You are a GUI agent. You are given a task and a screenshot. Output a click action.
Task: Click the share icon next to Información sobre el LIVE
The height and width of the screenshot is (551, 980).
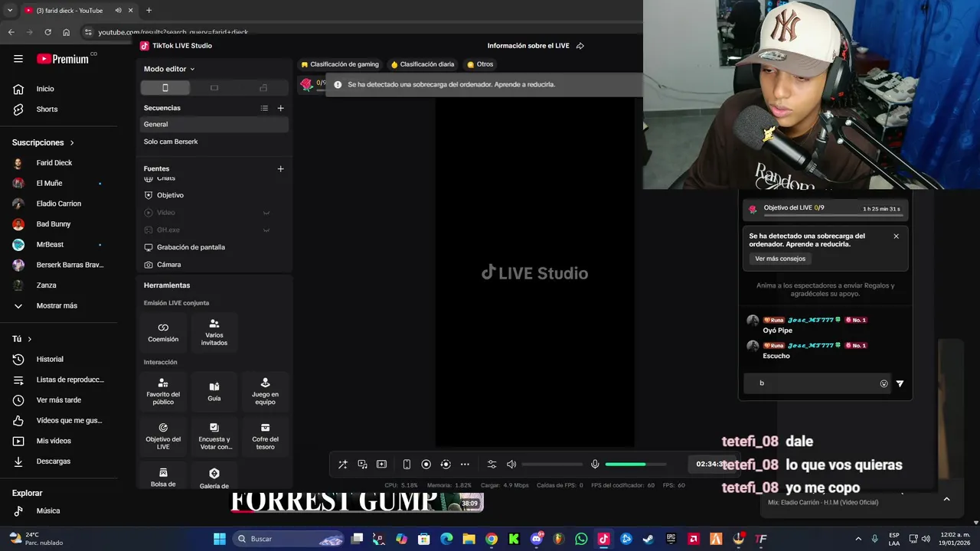click(x=580, y=46)
